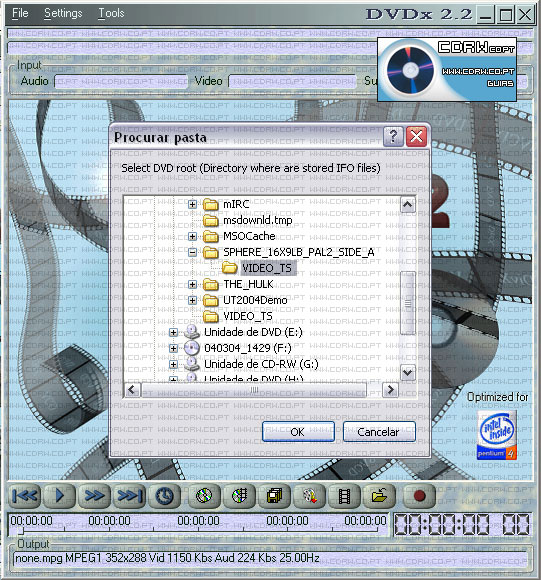Select the 040304_1429 (F:) drive
Image resolution: width=541 pixels, height=580 pixels.
click(248, 348)
